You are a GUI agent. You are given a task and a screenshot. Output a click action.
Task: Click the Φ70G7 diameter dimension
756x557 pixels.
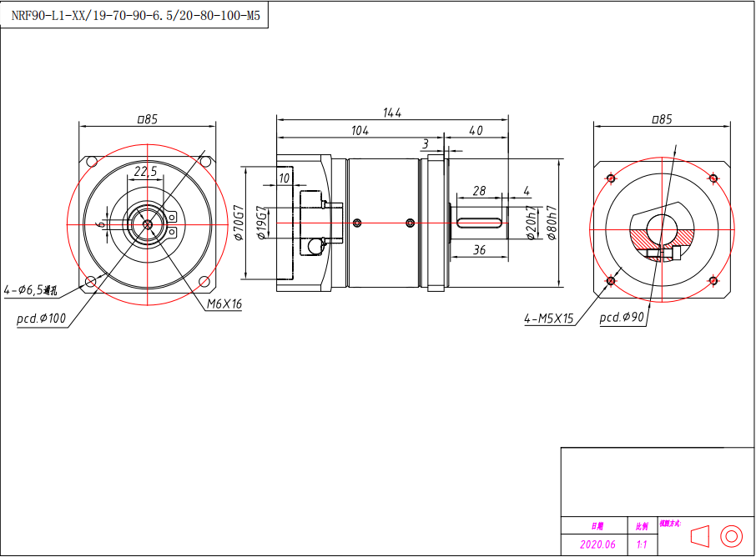click(x=239, y=223)
